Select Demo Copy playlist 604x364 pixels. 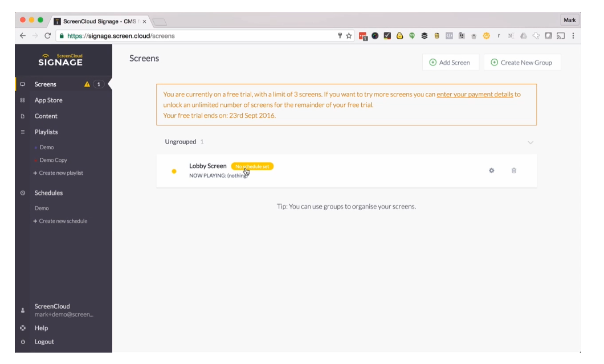53,160
